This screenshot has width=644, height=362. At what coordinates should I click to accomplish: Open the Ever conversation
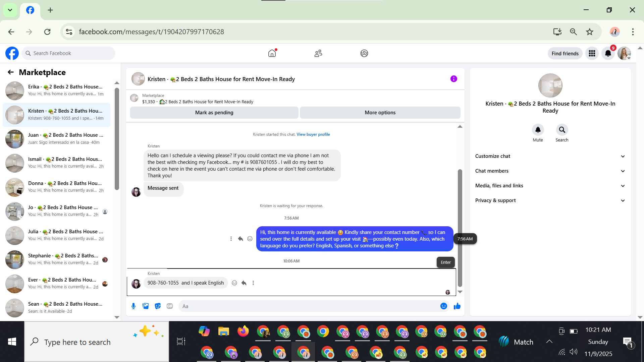click(56, 284)
